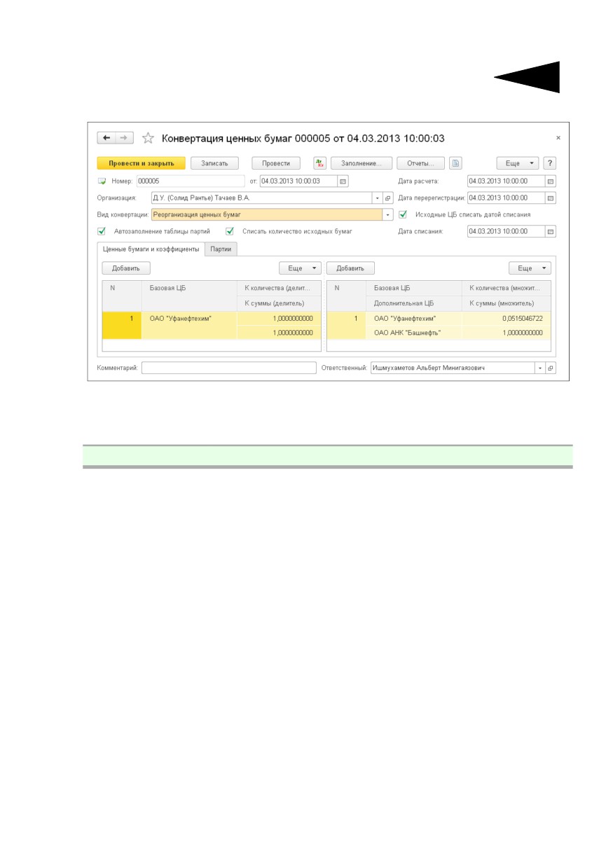
Task: Select ОАО "Уфанефтехим" in left table
Action: (x=189, y=318)
